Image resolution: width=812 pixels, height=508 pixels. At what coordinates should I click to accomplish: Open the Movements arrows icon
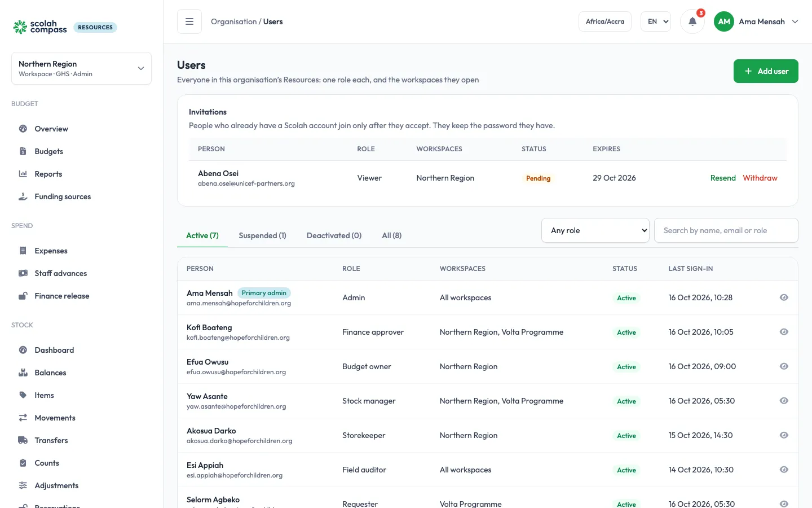(23, 418)
